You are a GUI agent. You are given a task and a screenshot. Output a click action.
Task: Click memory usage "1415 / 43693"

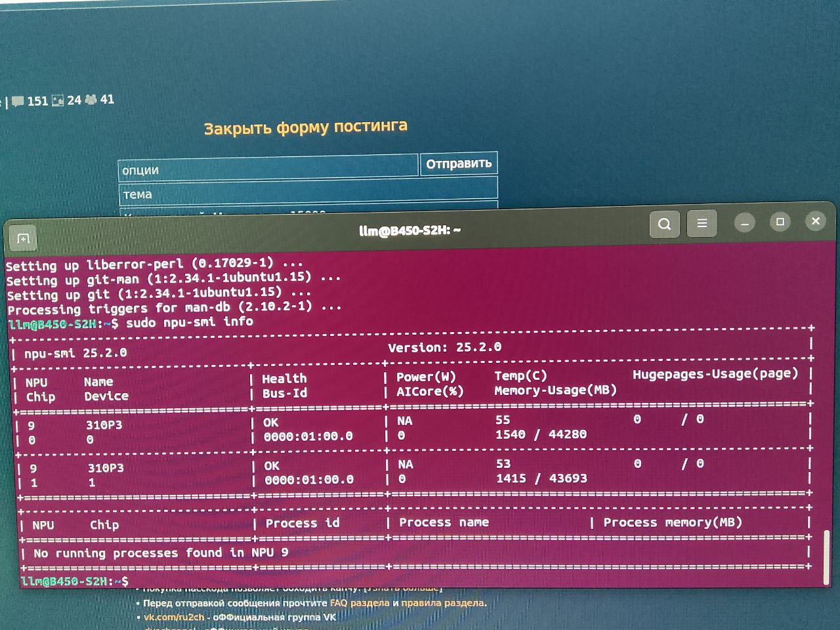coord(541,478)
